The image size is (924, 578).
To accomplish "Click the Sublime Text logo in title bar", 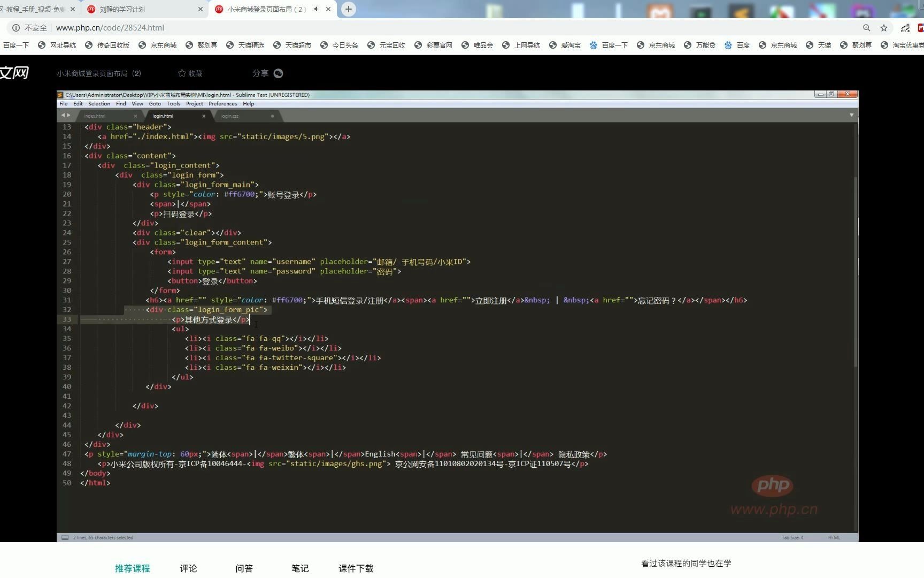I will pyautogui.click(x=61, y=95).
